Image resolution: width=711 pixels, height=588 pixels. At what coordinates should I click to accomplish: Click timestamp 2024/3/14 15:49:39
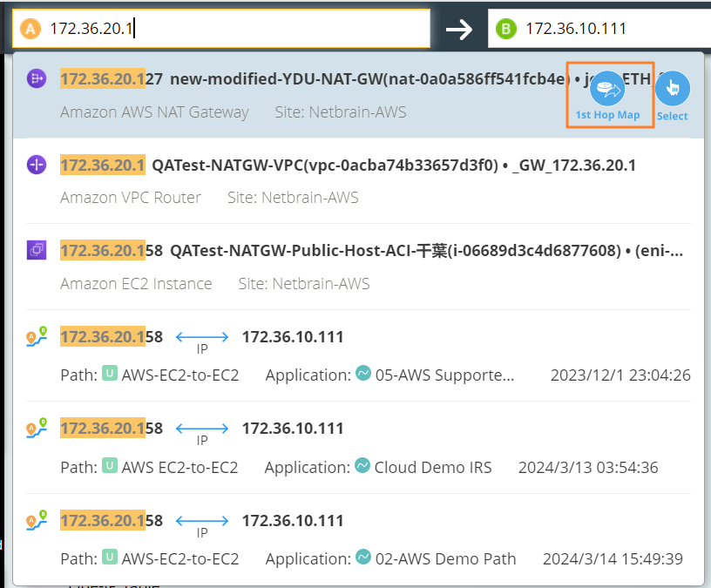pos(613,559)
